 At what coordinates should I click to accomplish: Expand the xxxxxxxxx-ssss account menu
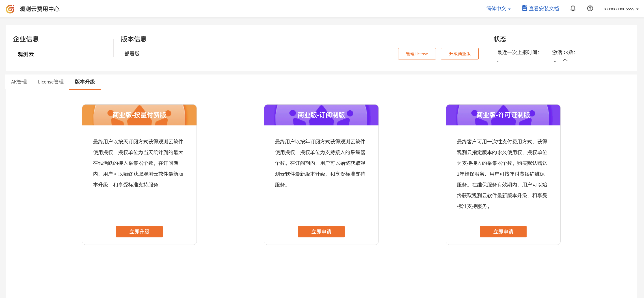point(621,9)
